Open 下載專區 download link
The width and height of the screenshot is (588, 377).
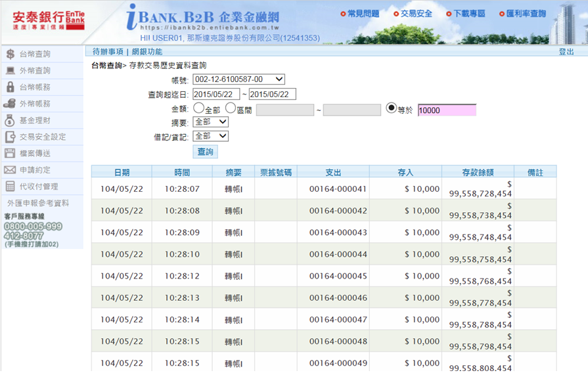(469, 14)
